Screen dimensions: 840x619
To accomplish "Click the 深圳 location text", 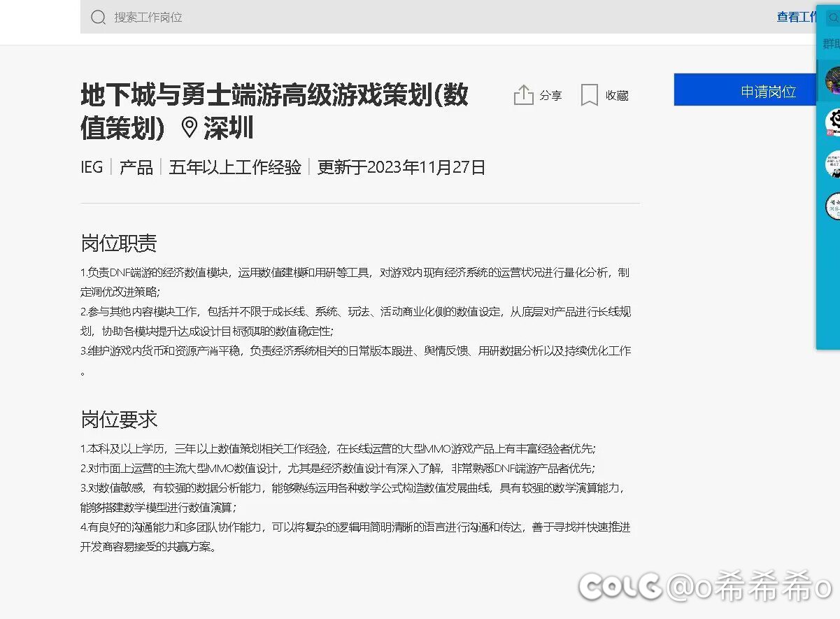I will pos(229,129).
